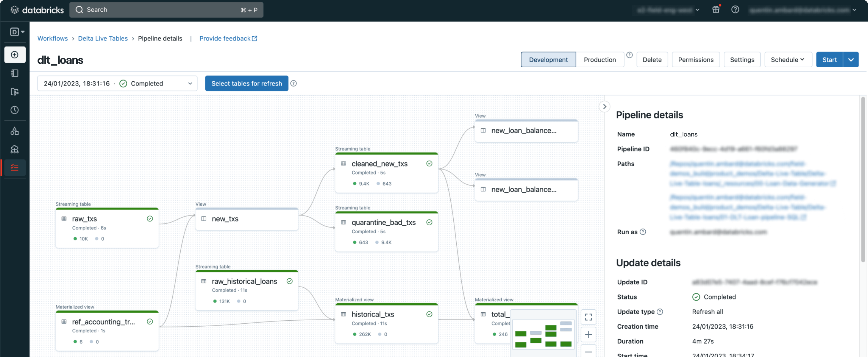Open update run selector showing Completed

(117, 83)
